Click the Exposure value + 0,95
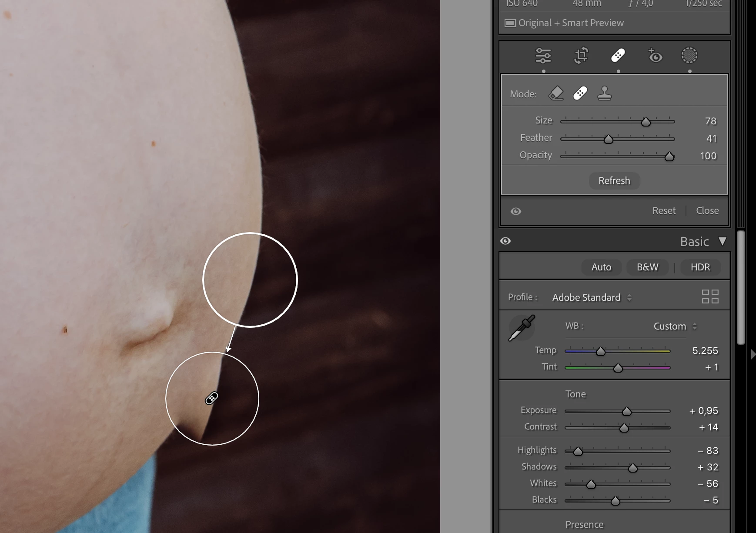This screenshot has height=533, width=756. [703, 411]
